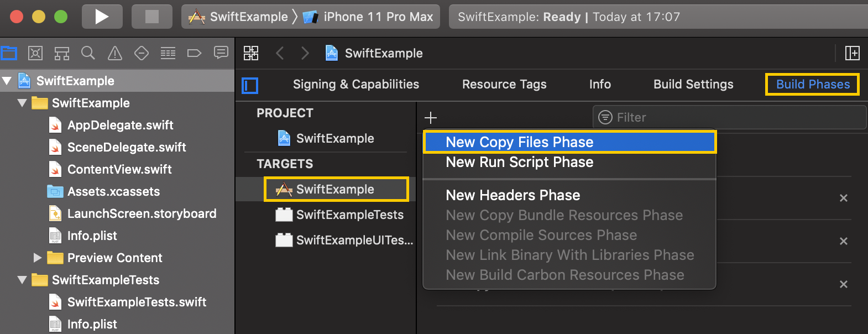Switch to the Build Settings tab
The width and height of the screenshot is (868, 334).
click(x=693, y=84)
